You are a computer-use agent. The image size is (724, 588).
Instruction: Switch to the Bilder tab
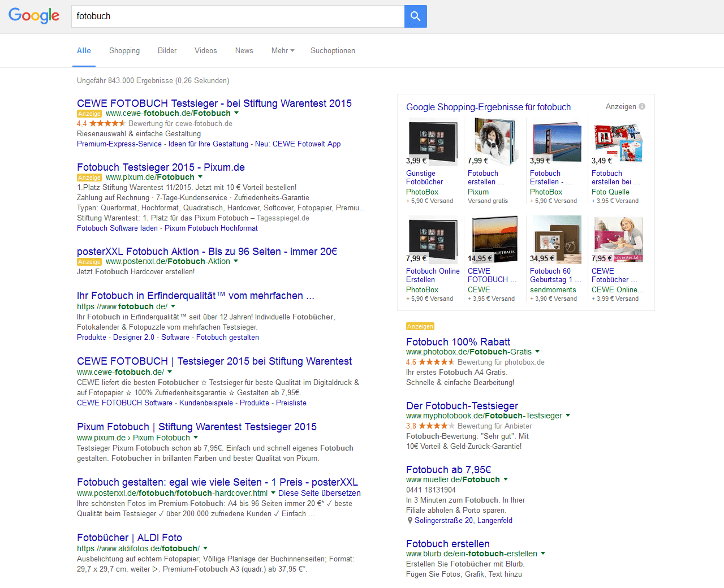point(167,51)
